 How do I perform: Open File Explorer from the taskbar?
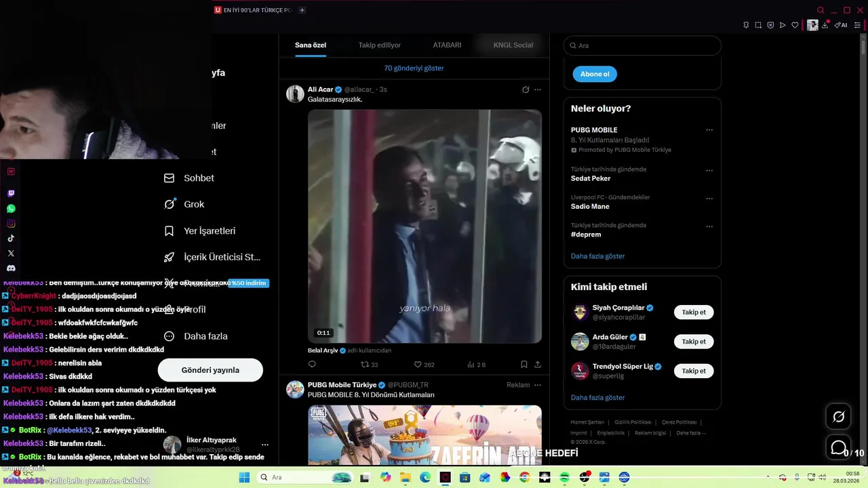(x=405, y=477)
